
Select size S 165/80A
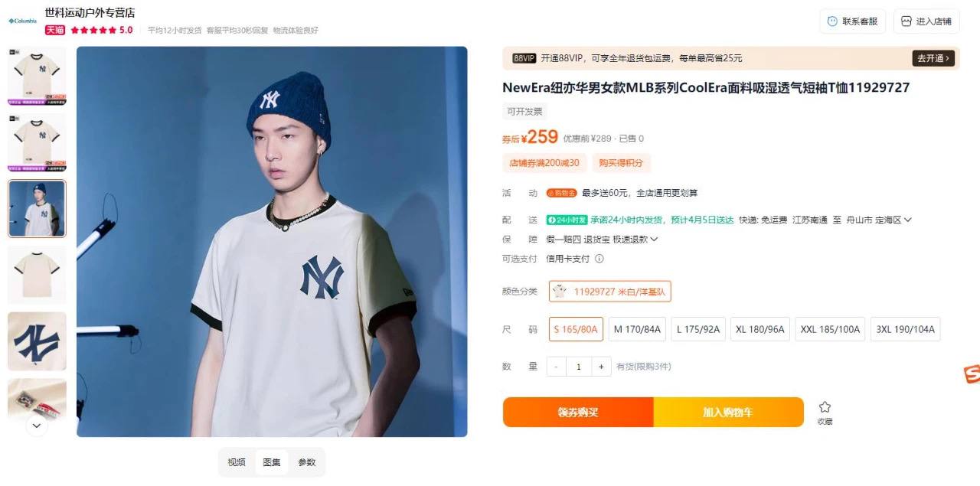click(576, 329)
